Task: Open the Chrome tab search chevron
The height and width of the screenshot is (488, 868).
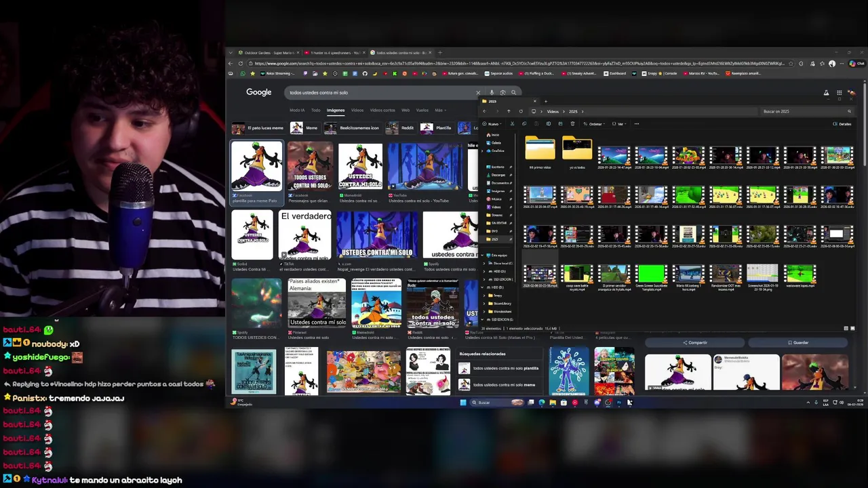Action: pos(231,52)
